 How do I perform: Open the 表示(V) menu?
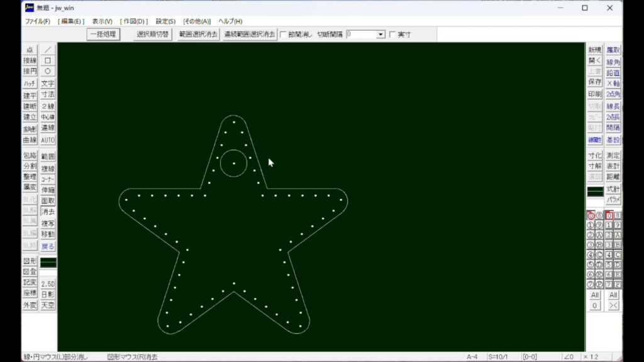coord(102,21)
